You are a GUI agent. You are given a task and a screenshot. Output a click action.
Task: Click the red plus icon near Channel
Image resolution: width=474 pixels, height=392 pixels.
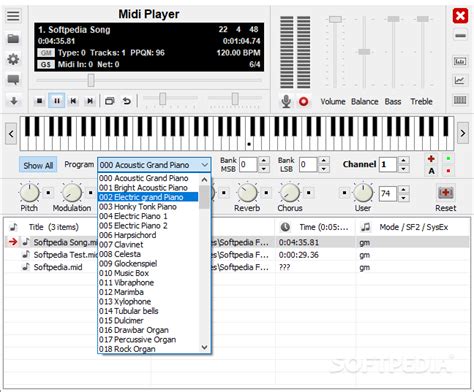pos(431,159)
